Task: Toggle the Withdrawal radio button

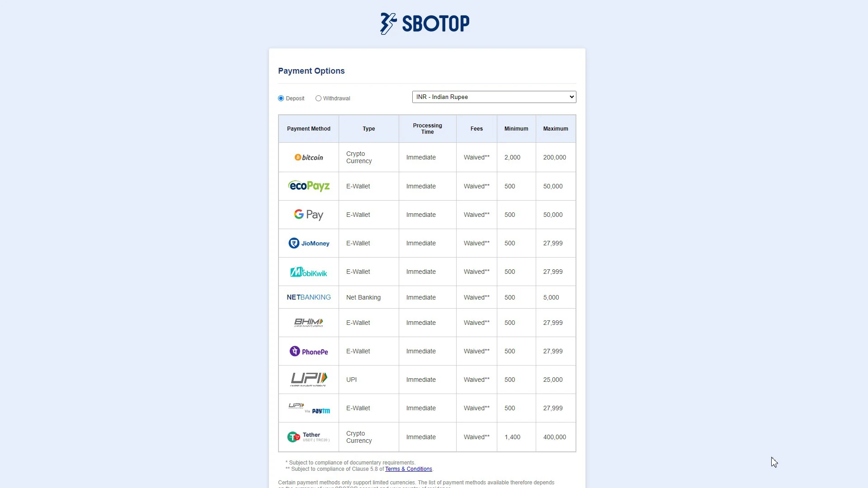Action: click(318, 98)
